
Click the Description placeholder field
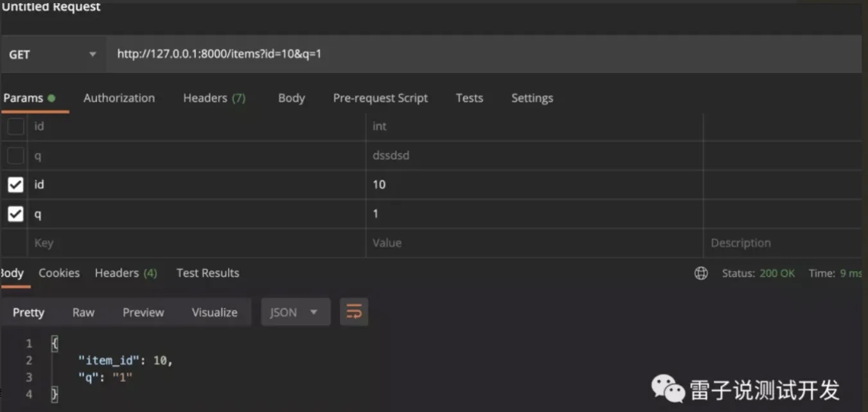click(783, 243)
